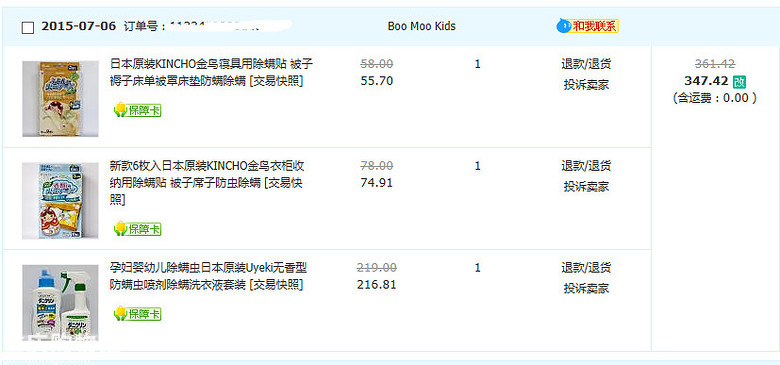Click the green 改 badge beside 347.42
780x365 pixels.
[x=740, y=82]
